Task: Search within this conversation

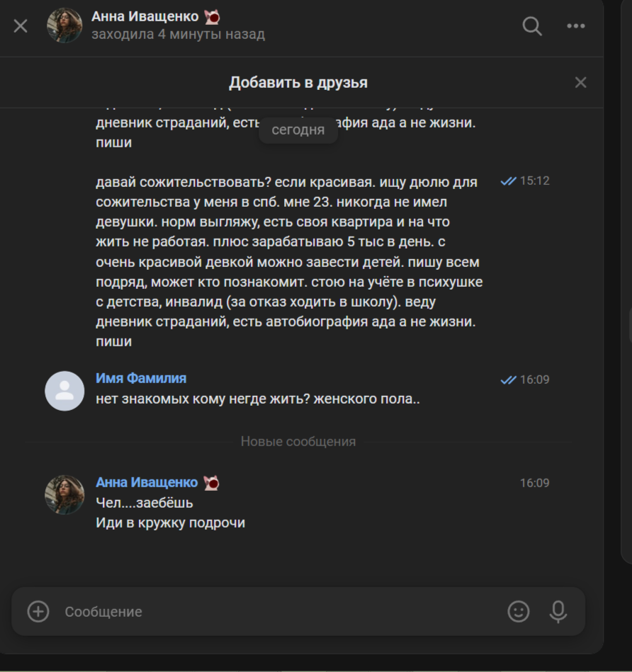Action: pos(532,26)
